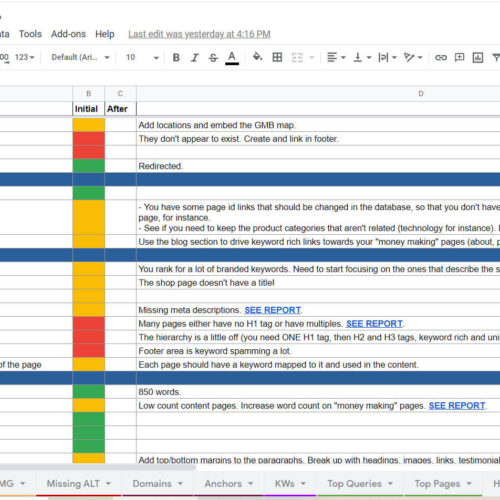Open the 123 number format dropdown

[24, 57]
